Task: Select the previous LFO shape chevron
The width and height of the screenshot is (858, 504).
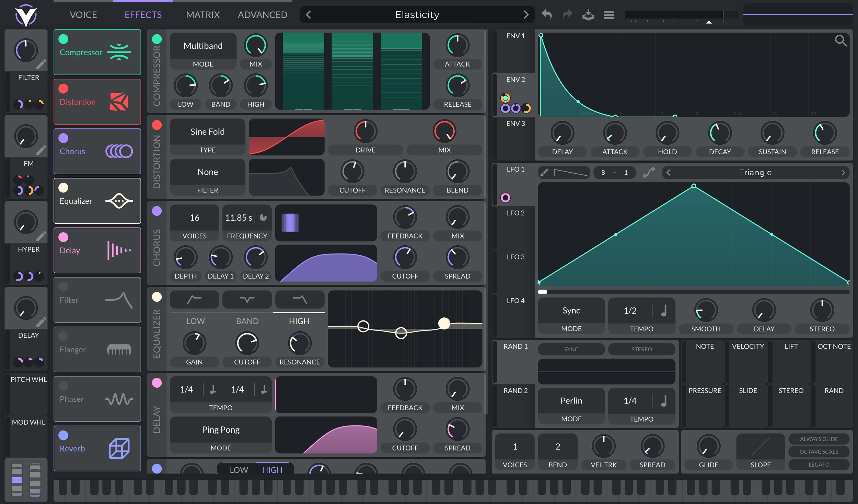Action: point(668,173)
